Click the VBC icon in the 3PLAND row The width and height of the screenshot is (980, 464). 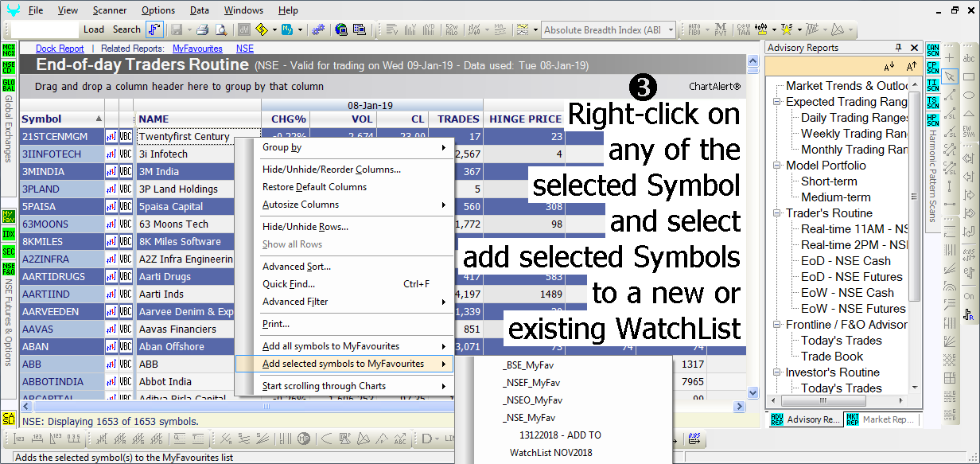pos(126,189)
